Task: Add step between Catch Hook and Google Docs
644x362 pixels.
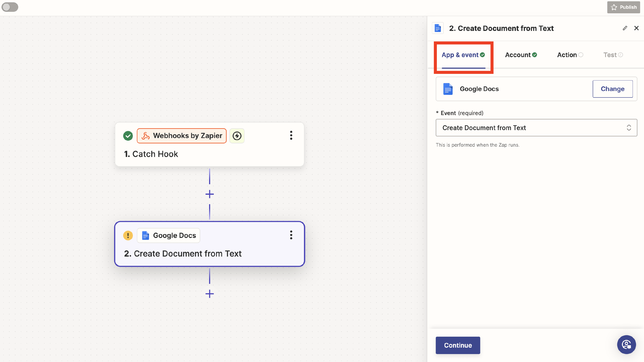Action: point(210,194)
